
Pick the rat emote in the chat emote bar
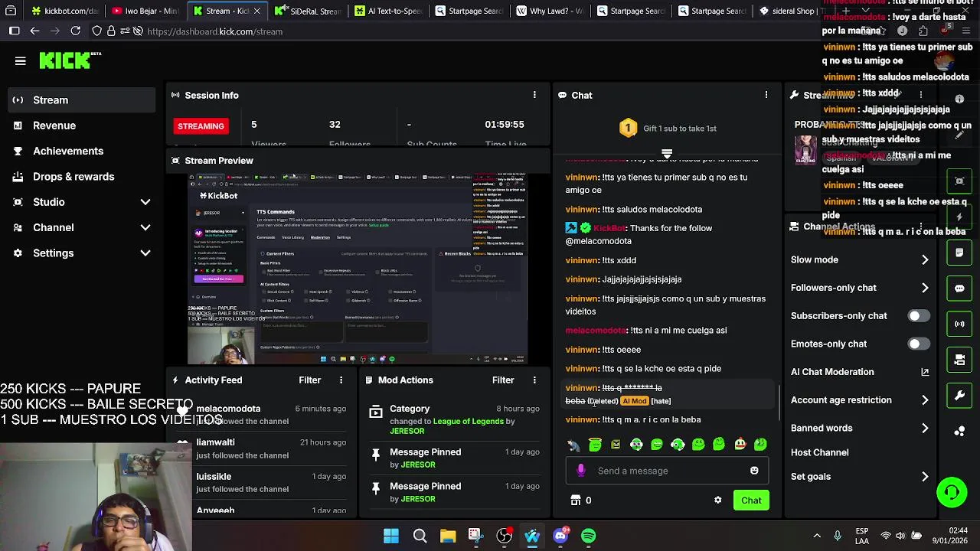[574, 444]
